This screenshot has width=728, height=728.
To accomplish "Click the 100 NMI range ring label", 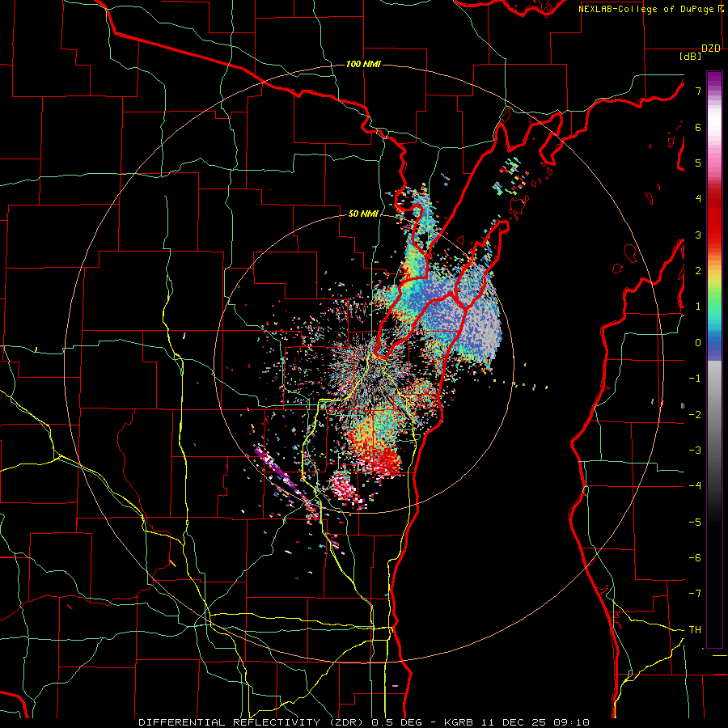I will pyautogui.click(x=363, y=64).
